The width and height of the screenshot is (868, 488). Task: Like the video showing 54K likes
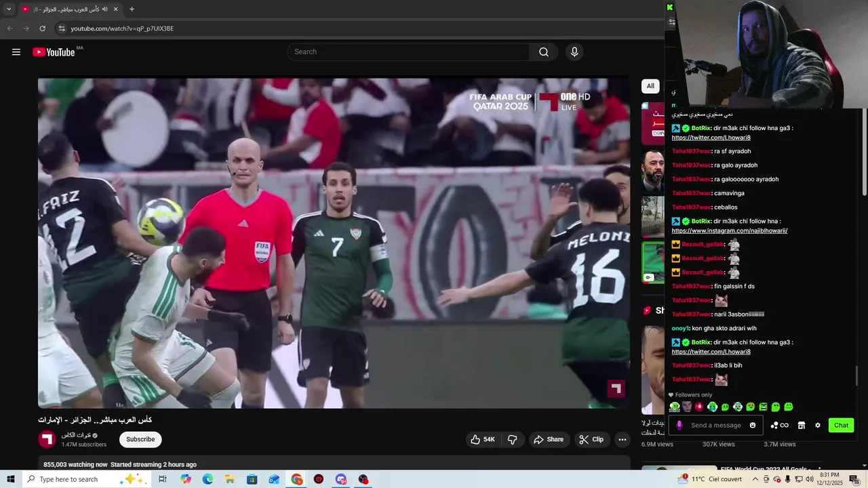[x=483, y=439]
